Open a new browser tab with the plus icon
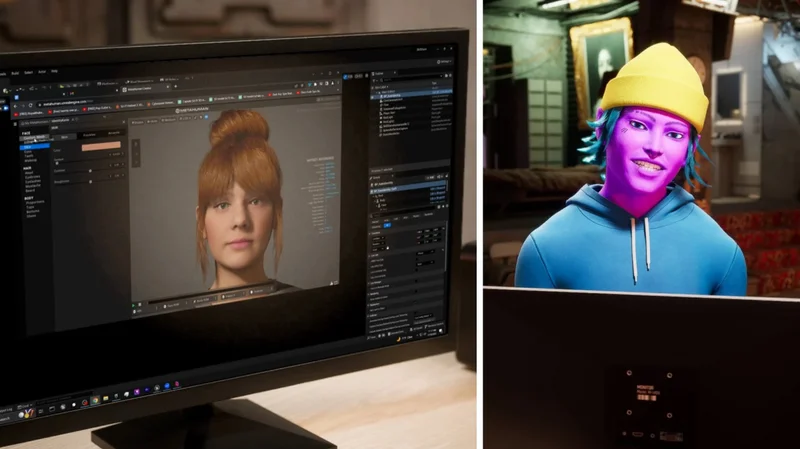 tap(176, 86)
